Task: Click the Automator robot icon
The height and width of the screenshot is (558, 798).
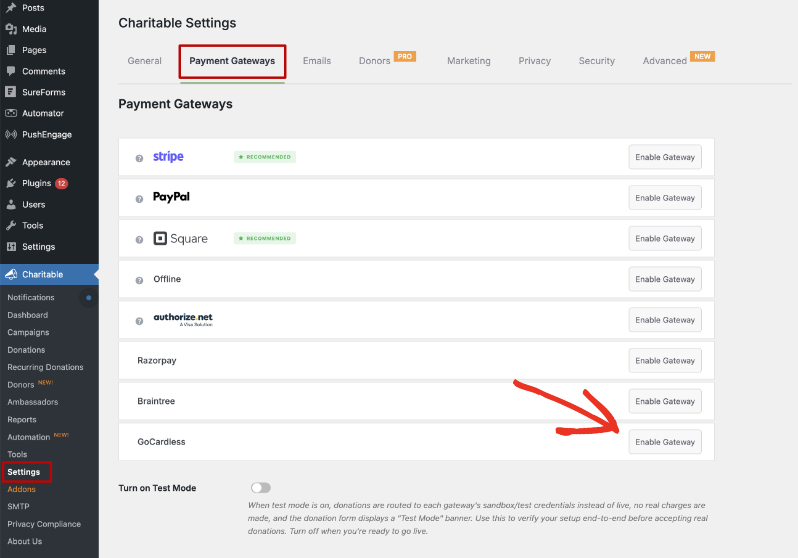Action: pos(11,113)
